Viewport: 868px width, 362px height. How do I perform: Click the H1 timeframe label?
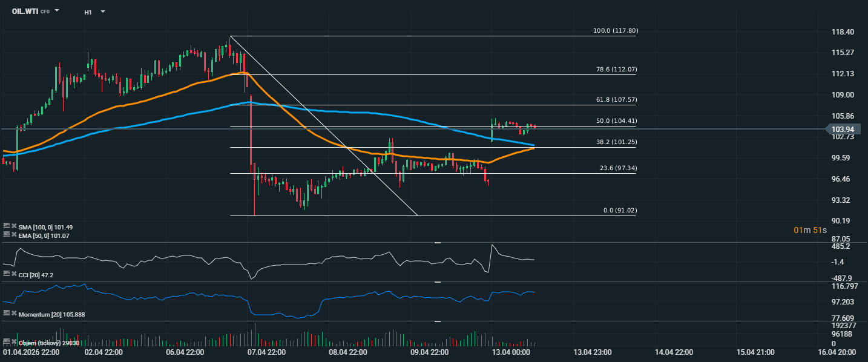tap(88, 12)
